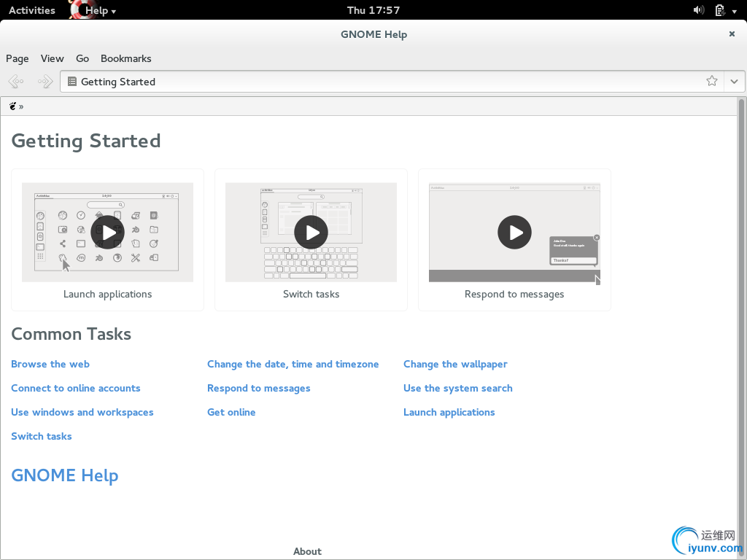Open the volume indicator in top bar
This screenshot has height=560, width=747.
point(699,10)
